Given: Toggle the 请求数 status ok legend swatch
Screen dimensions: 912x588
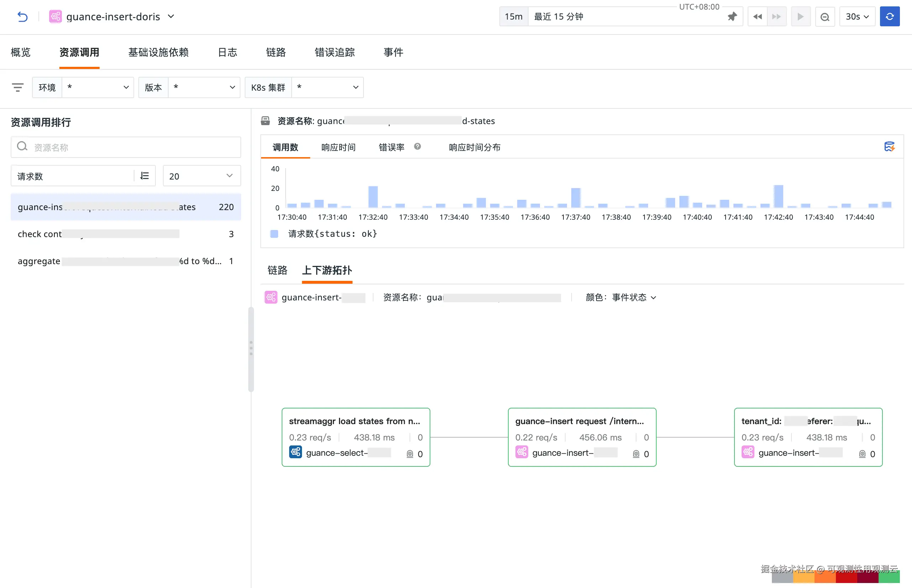Looking at the screenshot, I should coord(274,234).
